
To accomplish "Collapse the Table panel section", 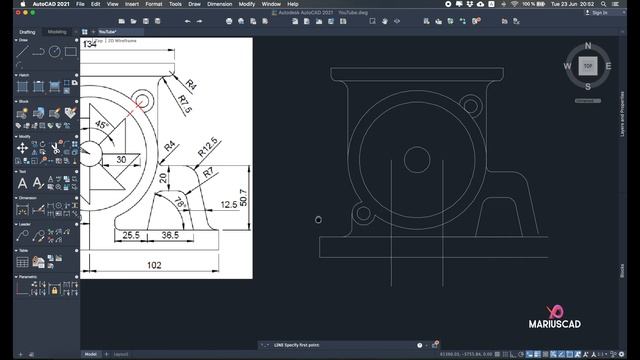I will click(16, 250).
